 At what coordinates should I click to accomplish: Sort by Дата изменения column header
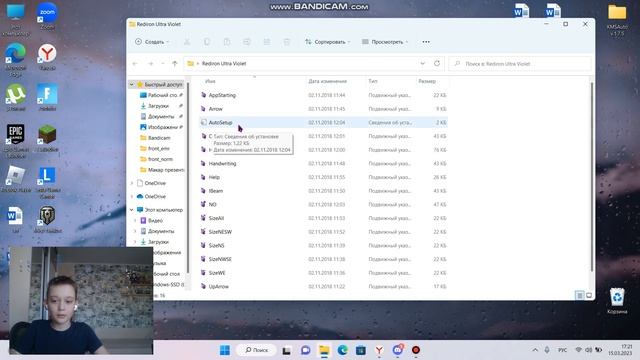pyautogui.click(x=327, y=81)
